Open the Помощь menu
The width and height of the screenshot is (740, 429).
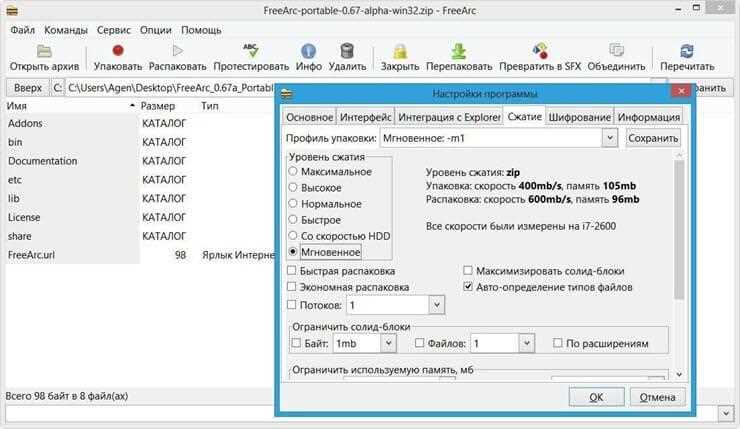click(x=202, y=30)
